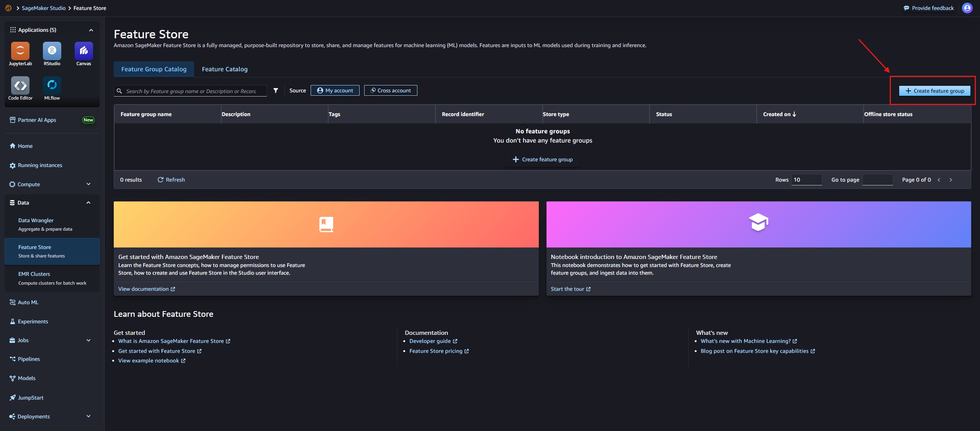Launch the RStudio app icon
The width and height of the screenshot is (980, 431).
click(52, 51)
